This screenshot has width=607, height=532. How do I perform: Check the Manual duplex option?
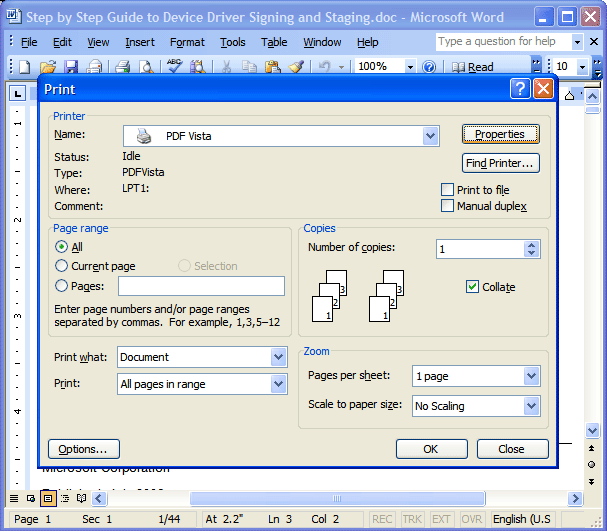tap(448, 206)
